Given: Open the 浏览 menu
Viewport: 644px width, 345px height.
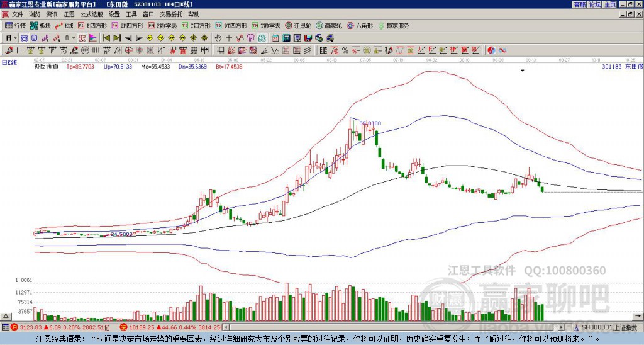Looking at the screenshot, I should pos(35,14).
